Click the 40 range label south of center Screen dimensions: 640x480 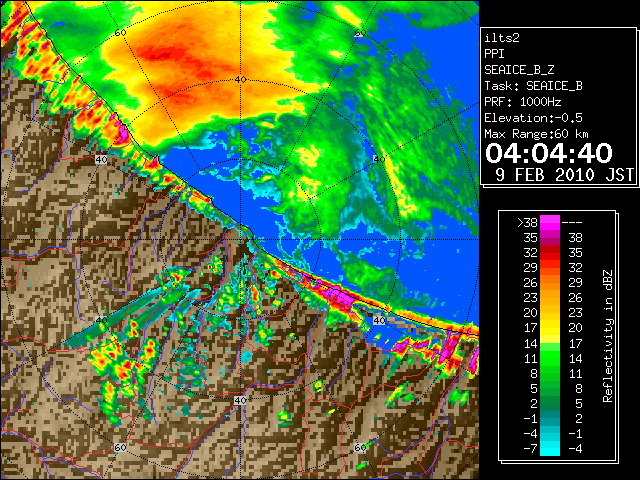pyautogui.click(x=240, y=400)
